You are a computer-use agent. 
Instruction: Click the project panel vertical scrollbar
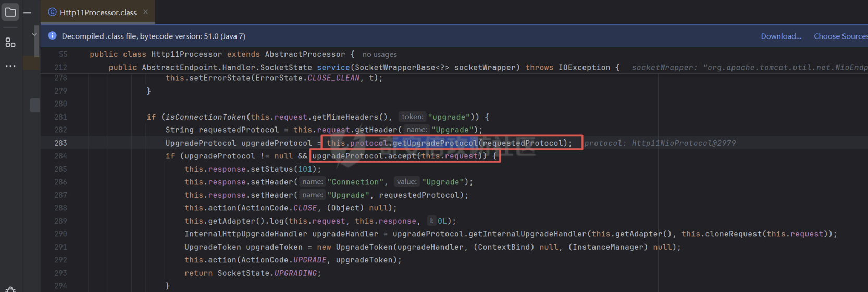[36, 42]
